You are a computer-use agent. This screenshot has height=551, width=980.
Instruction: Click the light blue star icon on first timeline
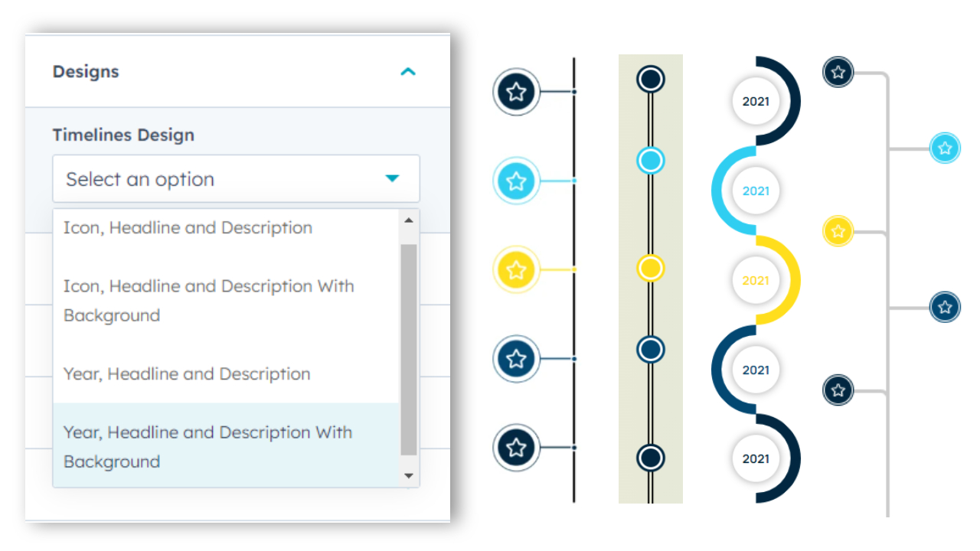pos(516,181)
